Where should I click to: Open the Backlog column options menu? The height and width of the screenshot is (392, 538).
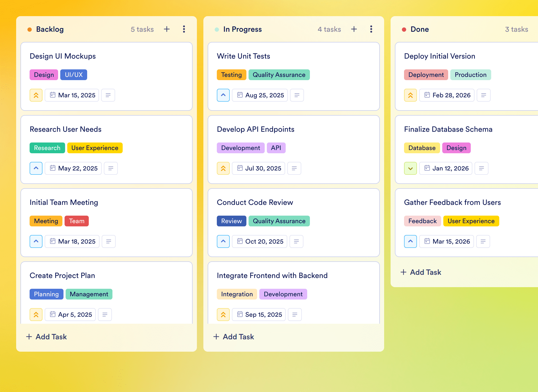[184, 29]
